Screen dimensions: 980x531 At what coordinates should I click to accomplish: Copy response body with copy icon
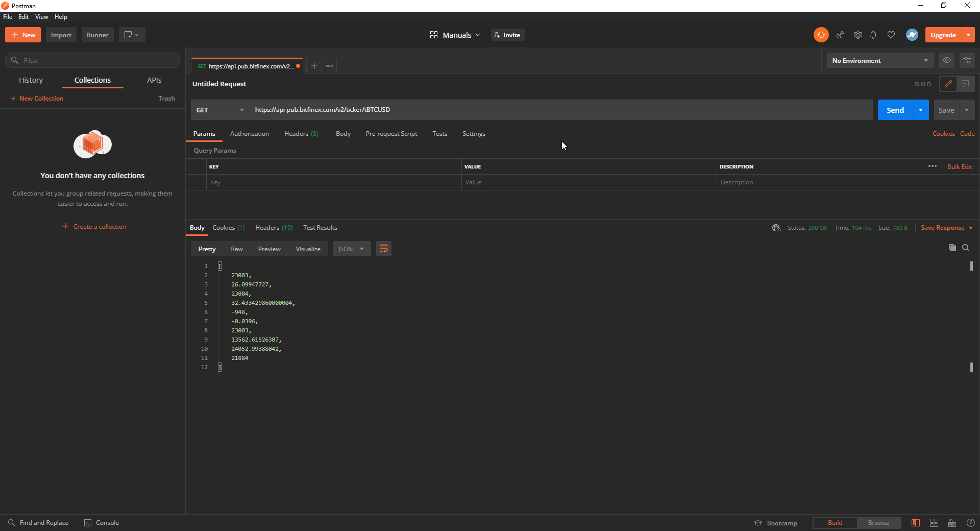(x=952, y=248)
